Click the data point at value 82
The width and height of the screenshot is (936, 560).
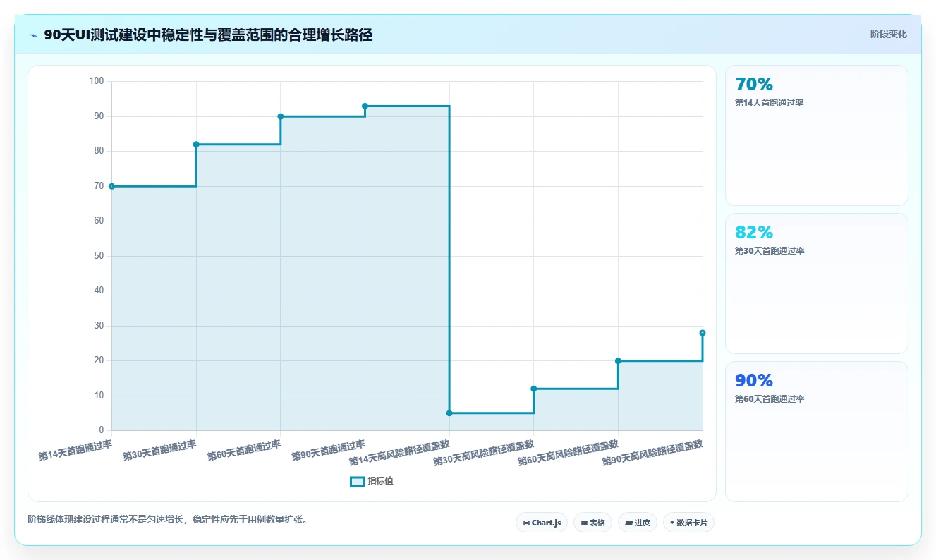pyautogui.click(x=196, y=145)
